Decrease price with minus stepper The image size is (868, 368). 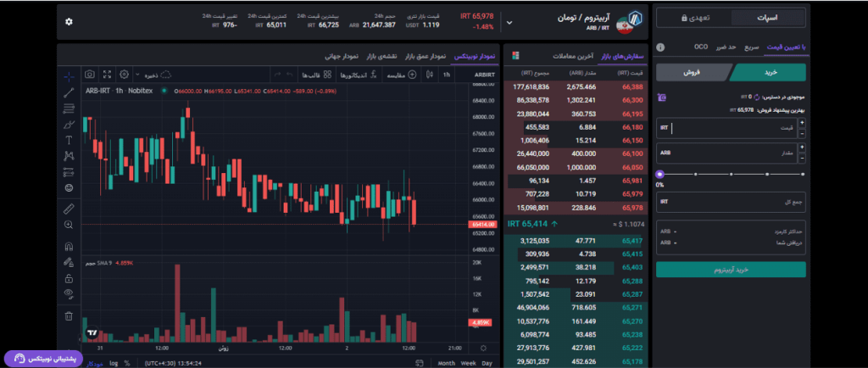tap(802, 133)
